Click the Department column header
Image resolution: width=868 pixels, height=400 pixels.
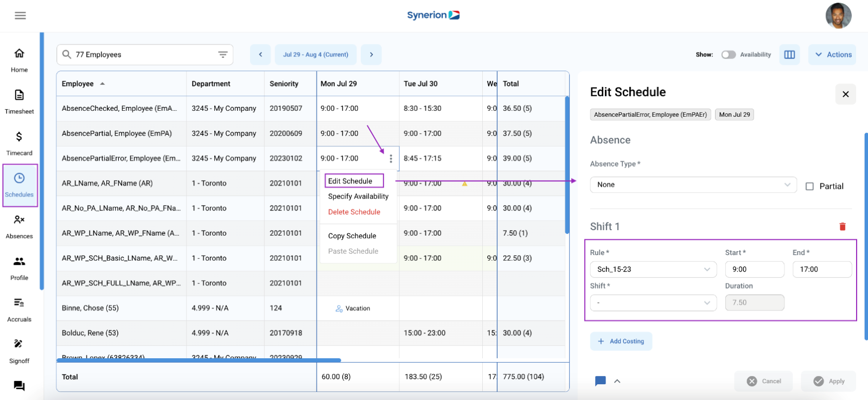coord(211,84)
